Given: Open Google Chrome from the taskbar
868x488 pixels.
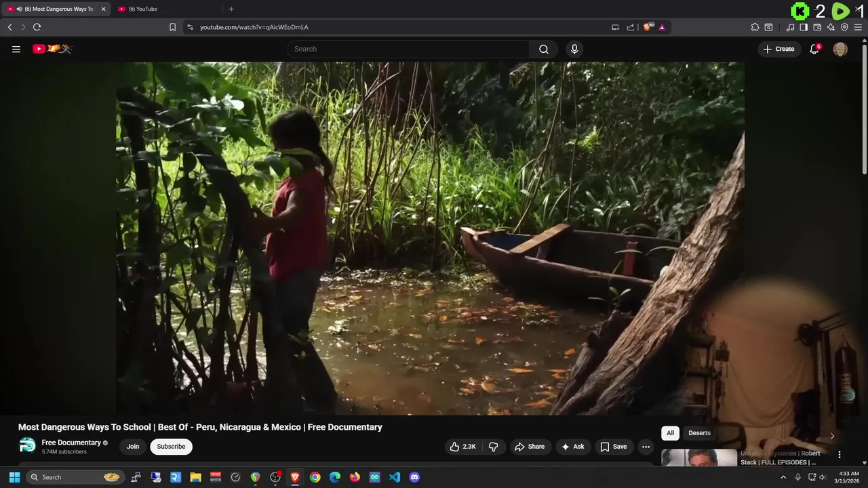Looking at the screenshot, I should point(315,477).
